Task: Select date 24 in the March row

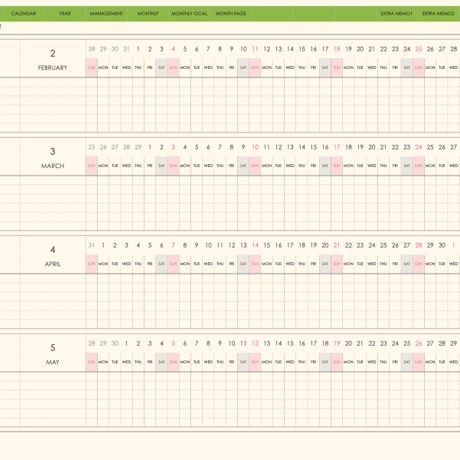Action: [x=419, y=147]
